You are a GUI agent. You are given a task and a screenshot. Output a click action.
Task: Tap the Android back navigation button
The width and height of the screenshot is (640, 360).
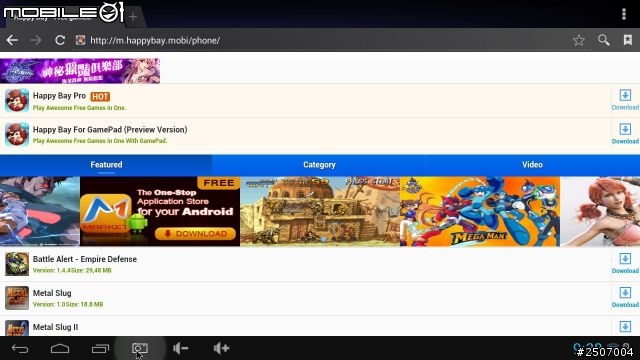[x=20, y=349]
